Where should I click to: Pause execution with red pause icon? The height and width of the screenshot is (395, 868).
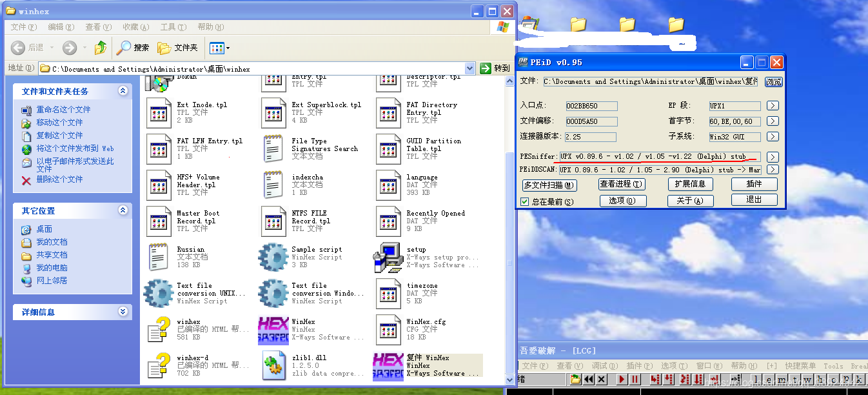[635, 379]
